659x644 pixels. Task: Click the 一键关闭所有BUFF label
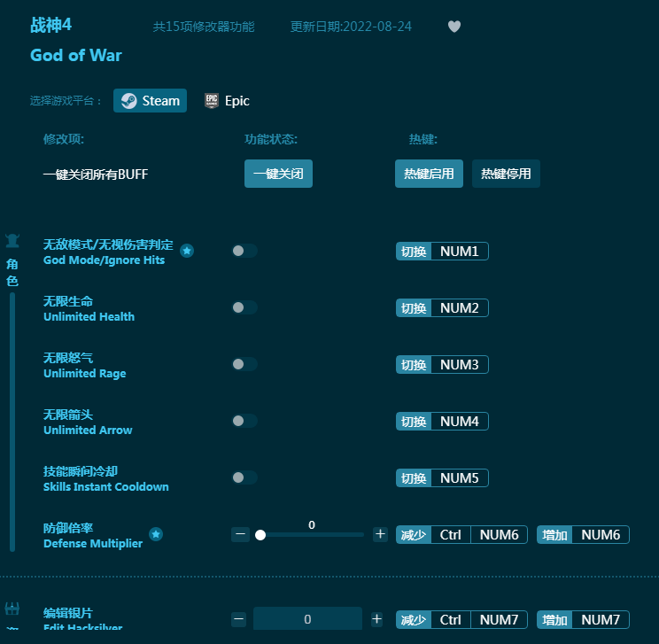point(96,174)
